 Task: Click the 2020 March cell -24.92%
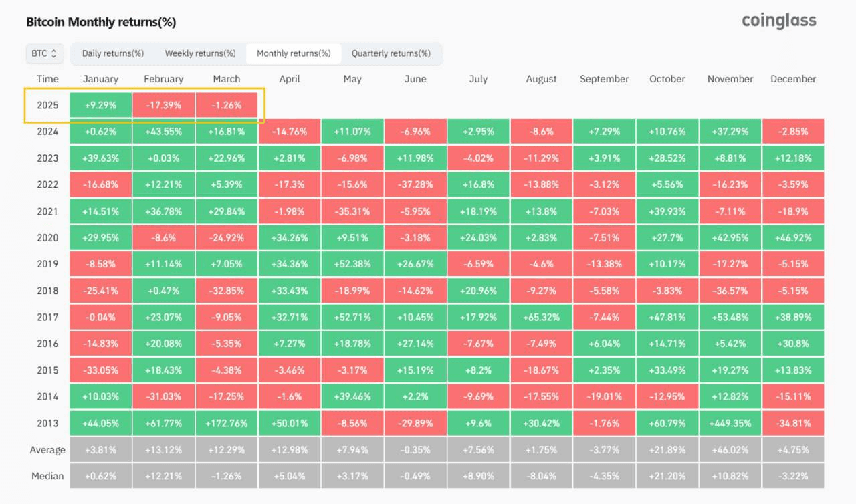(x=227, y=237)
